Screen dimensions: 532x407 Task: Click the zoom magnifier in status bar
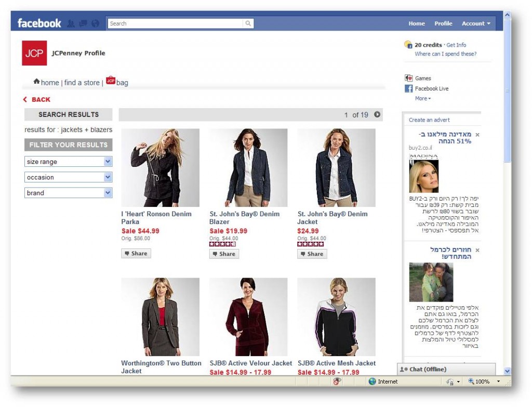(x=471, y=381)
